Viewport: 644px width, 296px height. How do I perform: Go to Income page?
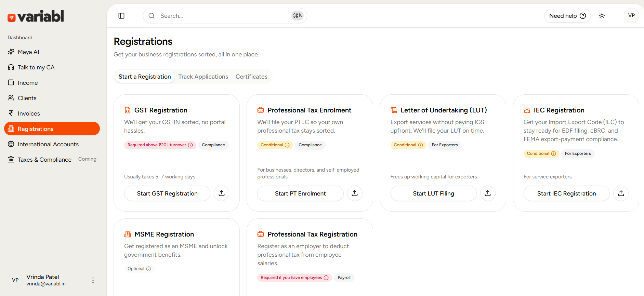point(52,83)
